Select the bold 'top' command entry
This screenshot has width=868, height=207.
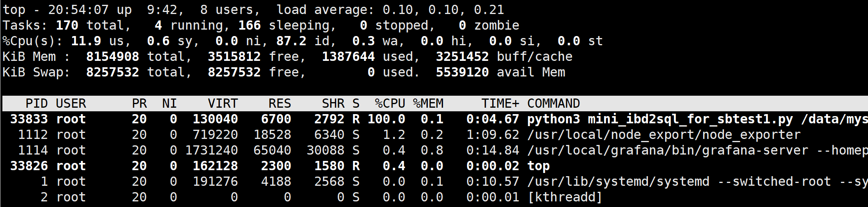538,166
